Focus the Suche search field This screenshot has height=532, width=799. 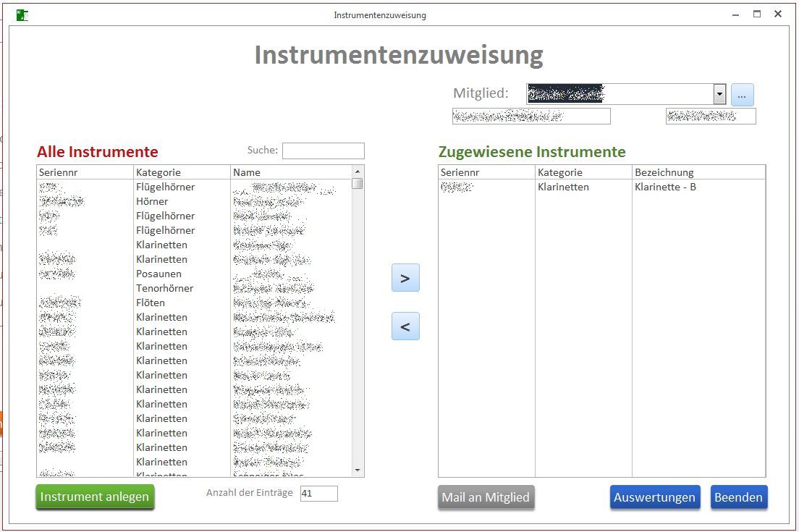click(323, 151)
